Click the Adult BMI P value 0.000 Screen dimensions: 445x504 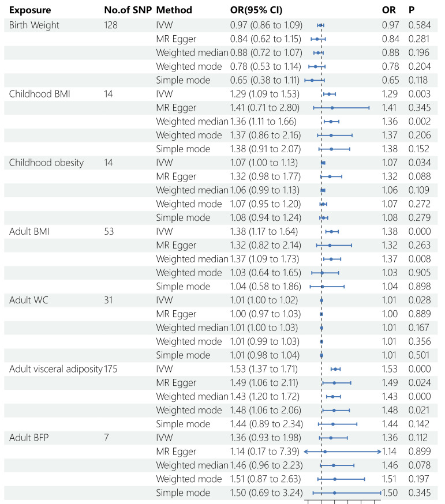click(x=419, y=231)
